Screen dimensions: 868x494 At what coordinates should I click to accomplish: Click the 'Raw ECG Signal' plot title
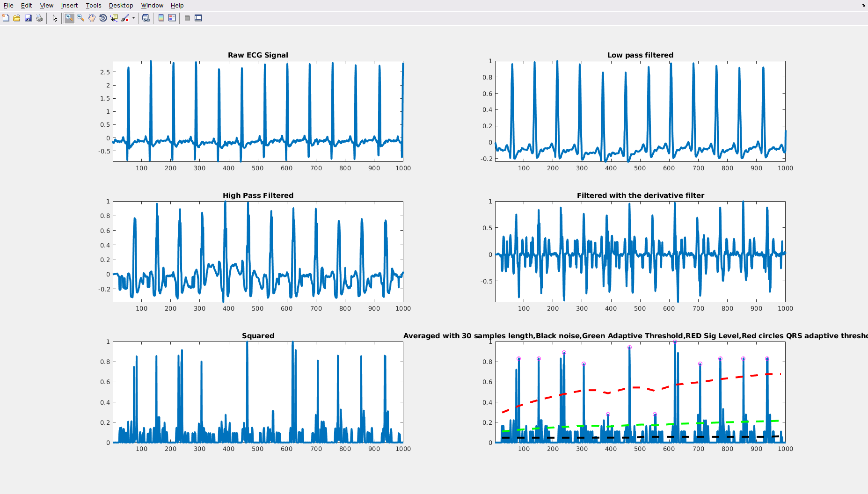pyautogui.click(x=258, y=55)
